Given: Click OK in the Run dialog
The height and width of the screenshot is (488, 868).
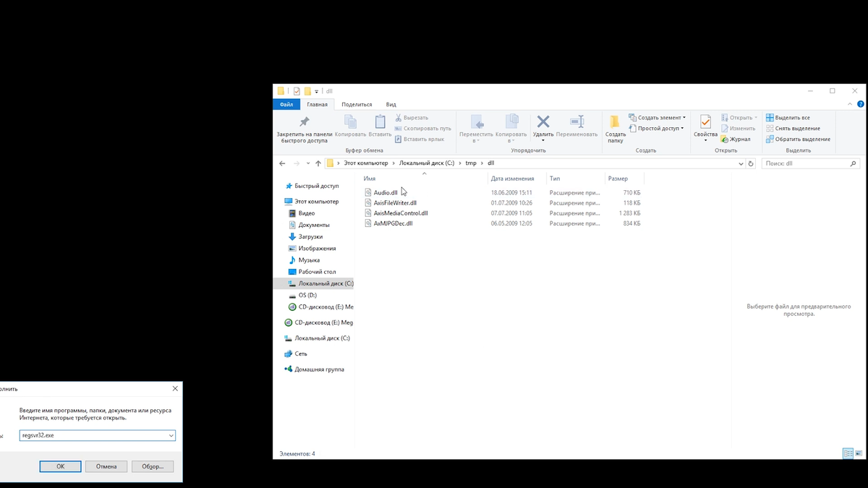Looking at the screenshot, I should click(x=60, y=466).
